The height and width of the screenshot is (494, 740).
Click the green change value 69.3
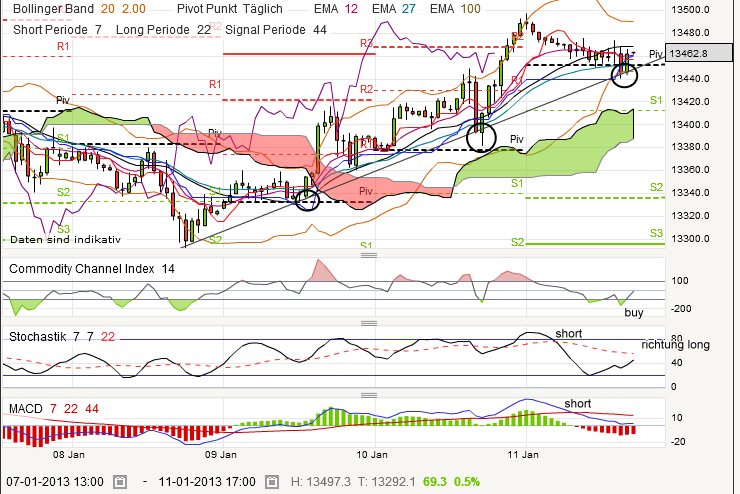coord(434,482)
